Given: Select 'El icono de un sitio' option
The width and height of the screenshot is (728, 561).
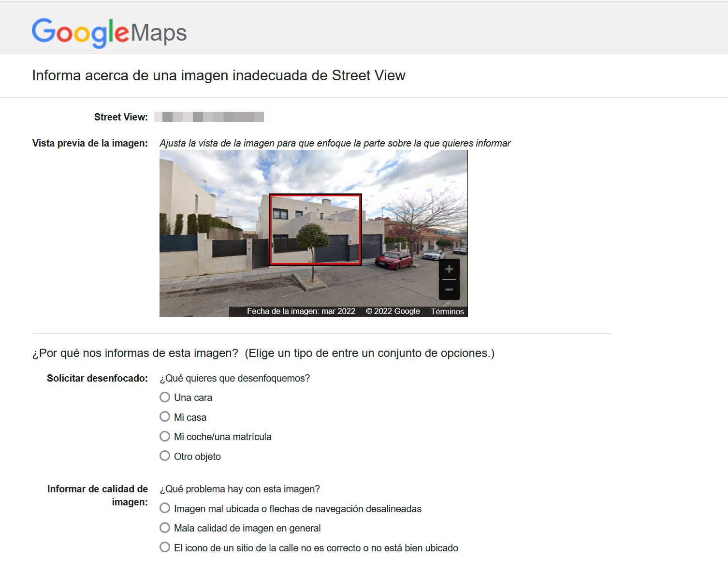Looking at the screenshot, I should pyautogui.click(x=165, y=547).
